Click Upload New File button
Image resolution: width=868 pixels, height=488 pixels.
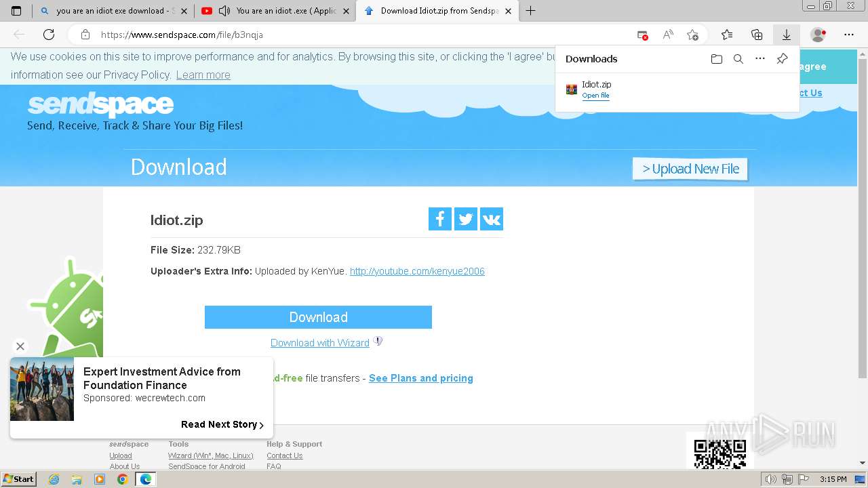[x=690, y=169]
